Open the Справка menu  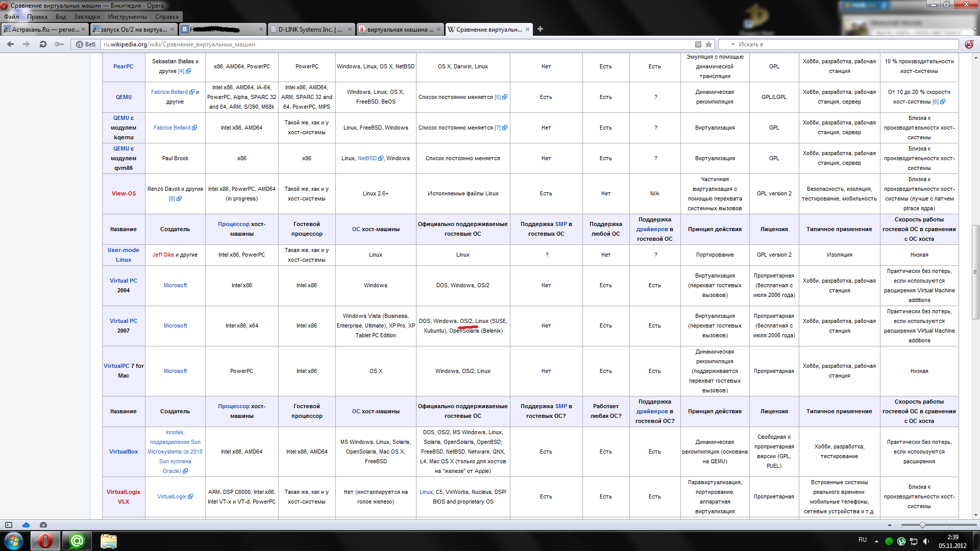(167, 17)
